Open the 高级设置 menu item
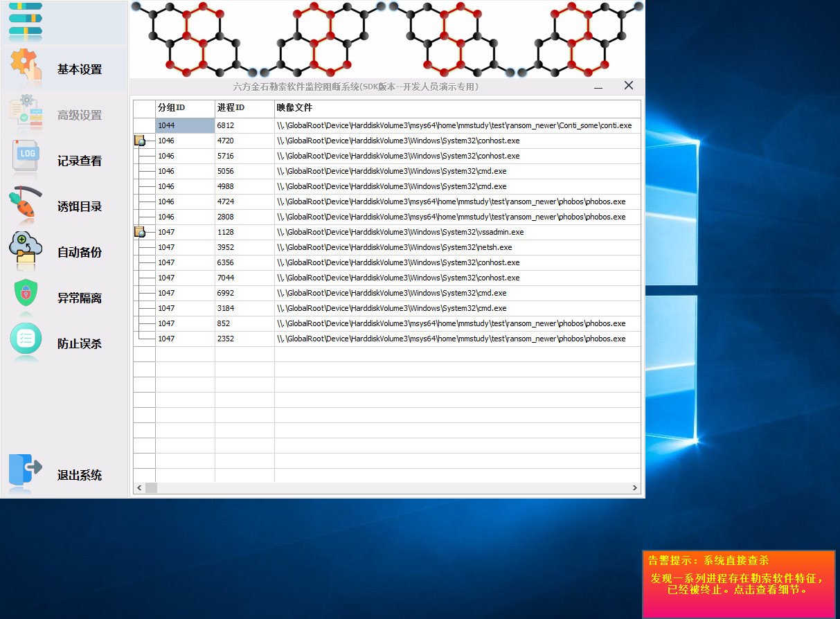Screen dimensions: 840x619 click(x=80, y=116)
